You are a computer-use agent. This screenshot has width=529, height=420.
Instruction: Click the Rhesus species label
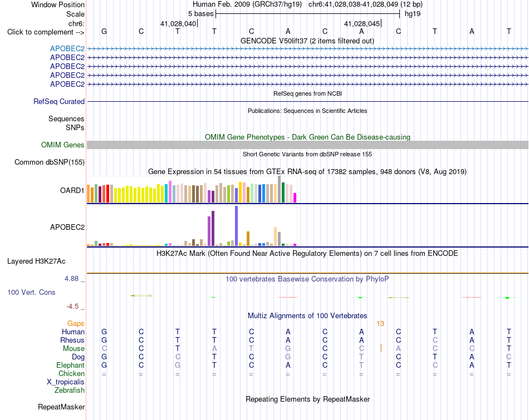pyautogui.click(x=72, y=340)
